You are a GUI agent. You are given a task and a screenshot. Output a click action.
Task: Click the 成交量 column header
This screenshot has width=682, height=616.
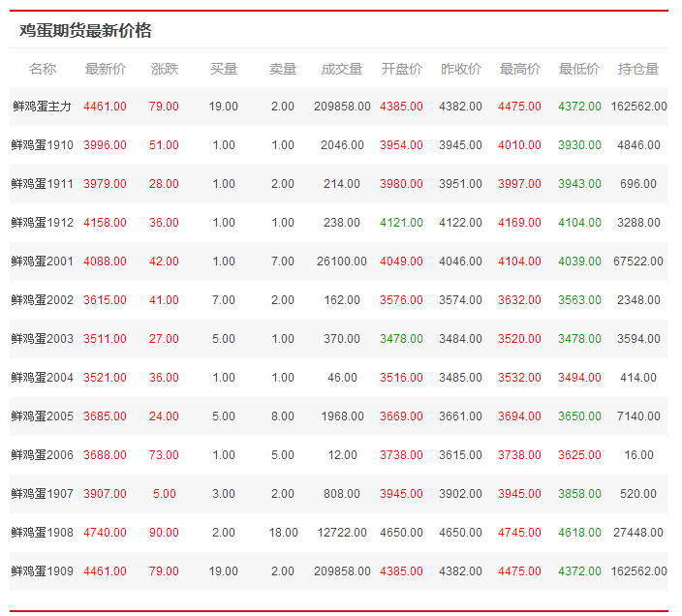click(x=342, y=69)
